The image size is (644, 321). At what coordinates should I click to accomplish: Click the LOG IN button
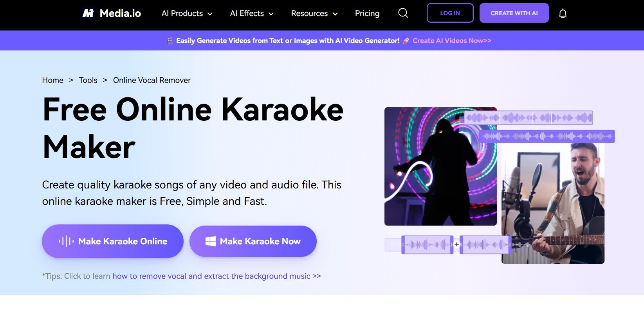pos(450,13)
